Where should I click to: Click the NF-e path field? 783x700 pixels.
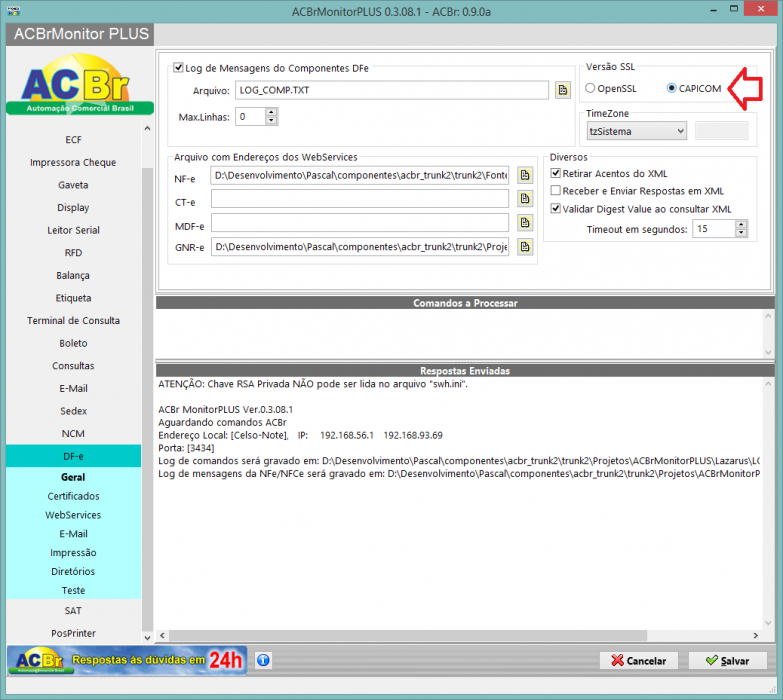(x=360, y=175)
